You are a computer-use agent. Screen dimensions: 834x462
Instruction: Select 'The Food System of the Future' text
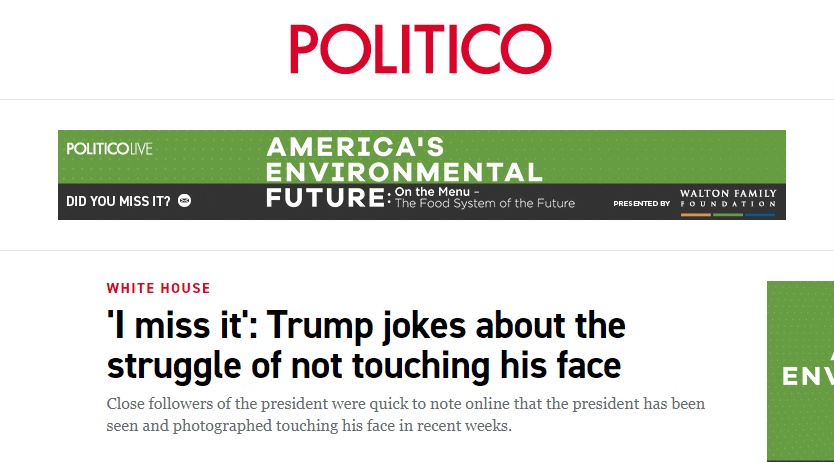click(485, 204)
